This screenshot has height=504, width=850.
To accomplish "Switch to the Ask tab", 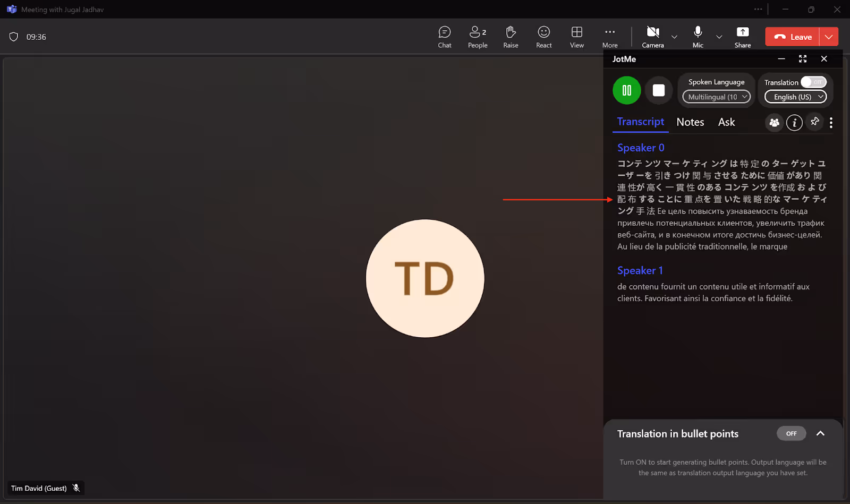I will pos(726,122).
